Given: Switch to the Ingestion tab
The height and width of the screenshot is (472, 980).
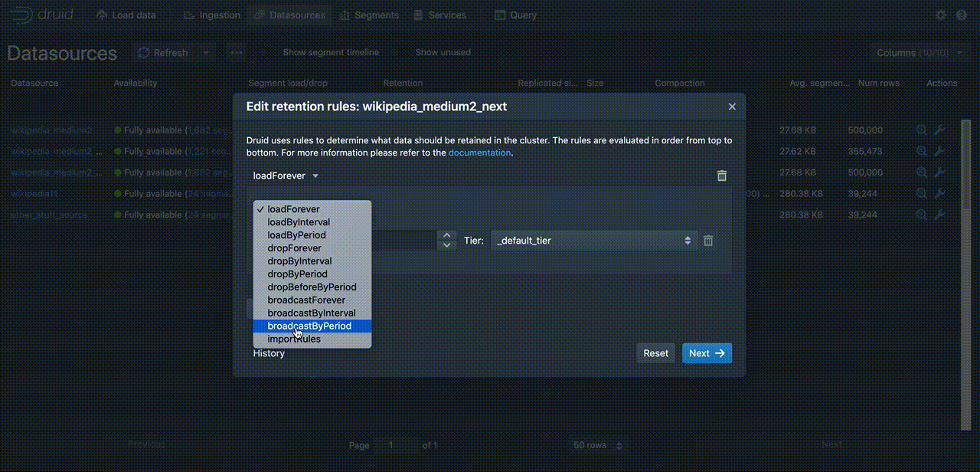Looking at the screenshot, I should point(212,15).
